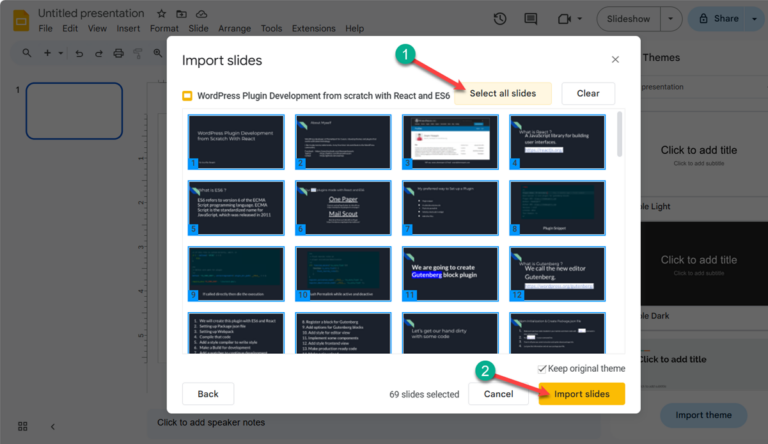The width and height of the screenshot is (768, 444).
Task: Click the print icon
Action: pyautogui.click(x=118, y=53)
